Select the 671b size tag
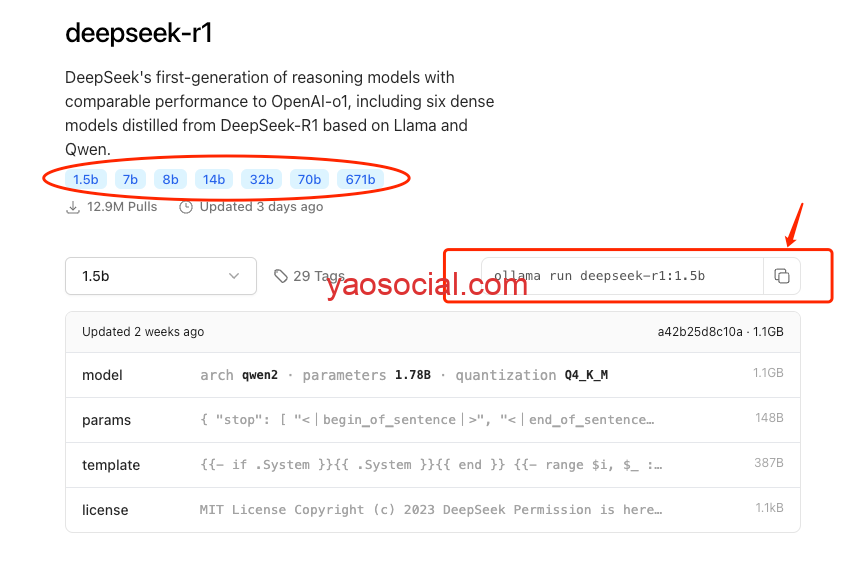Image resolution: width=855 pixels, height=573 pixels. point(360,180)
